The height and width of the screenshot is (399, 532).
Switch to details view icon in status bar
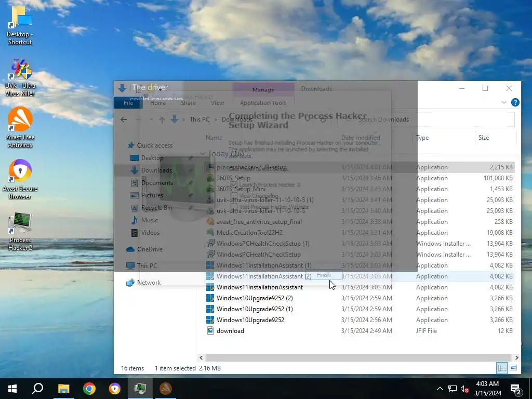click(502, 368)
